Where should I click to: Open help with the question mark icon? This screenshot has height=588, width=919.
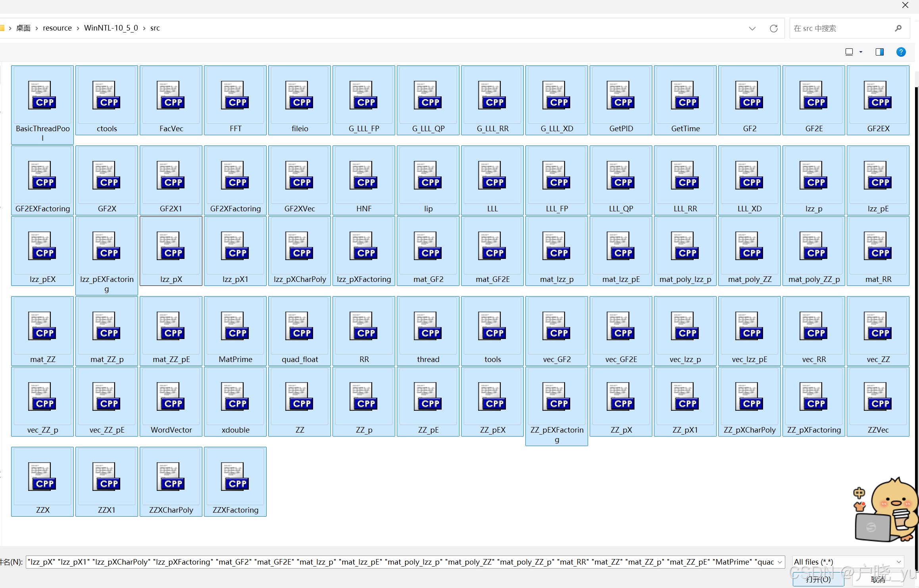point(901,52)
